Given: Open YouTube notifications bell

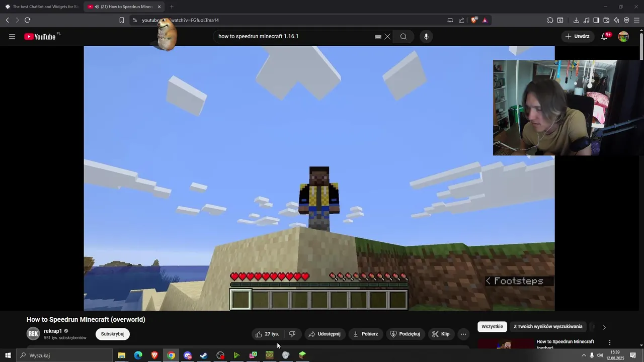Looking at the screenshot, I should pyautogui.click(x=604, y=36).
